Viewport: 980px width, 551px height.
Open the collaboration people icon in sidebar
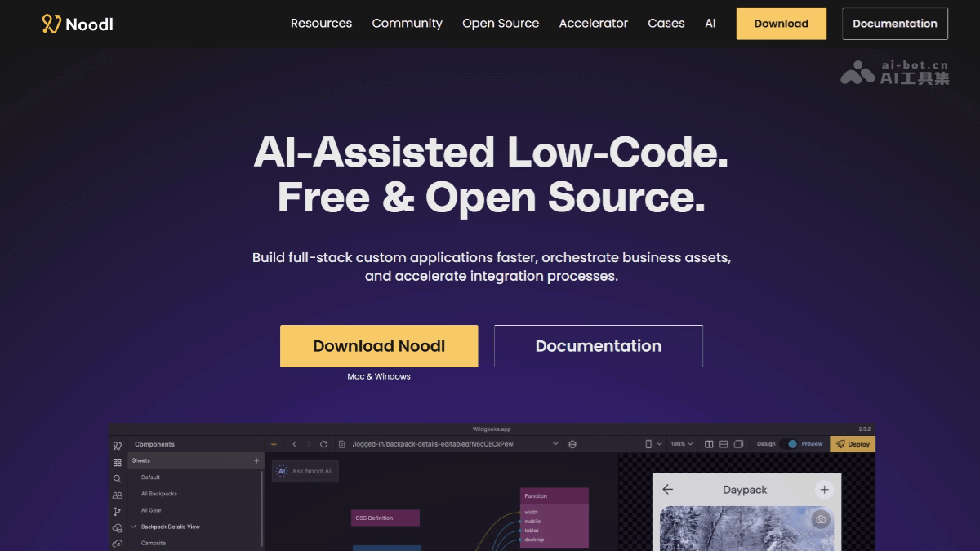[118, 495]
